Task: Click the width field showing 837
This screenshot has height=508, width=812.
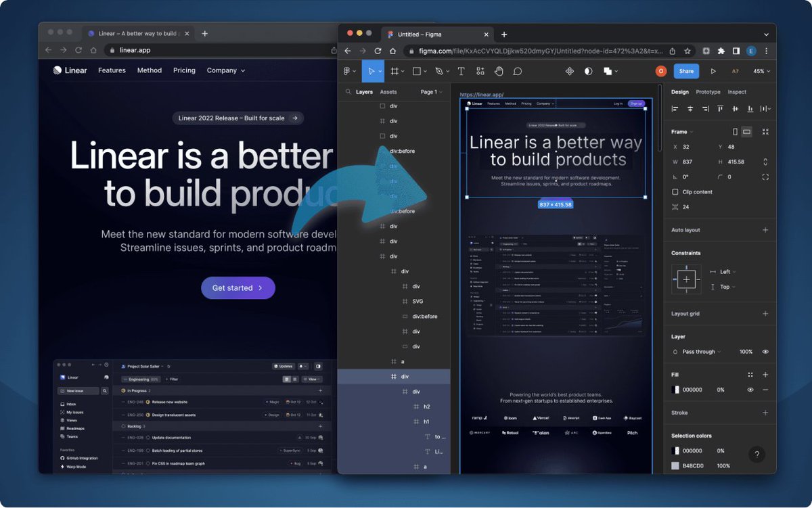Action: click(x=689, y=162)
